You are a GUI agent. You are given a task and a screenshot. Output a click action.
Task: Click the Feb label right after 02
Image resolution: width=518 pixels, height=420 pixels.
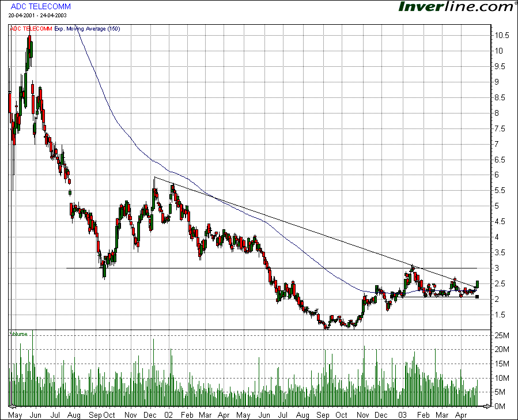pos(187,415)
